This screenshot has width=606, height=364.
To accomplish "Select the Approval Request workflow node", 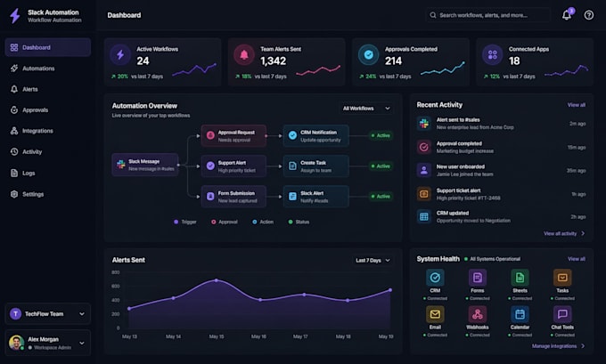I will click(233, 135).
